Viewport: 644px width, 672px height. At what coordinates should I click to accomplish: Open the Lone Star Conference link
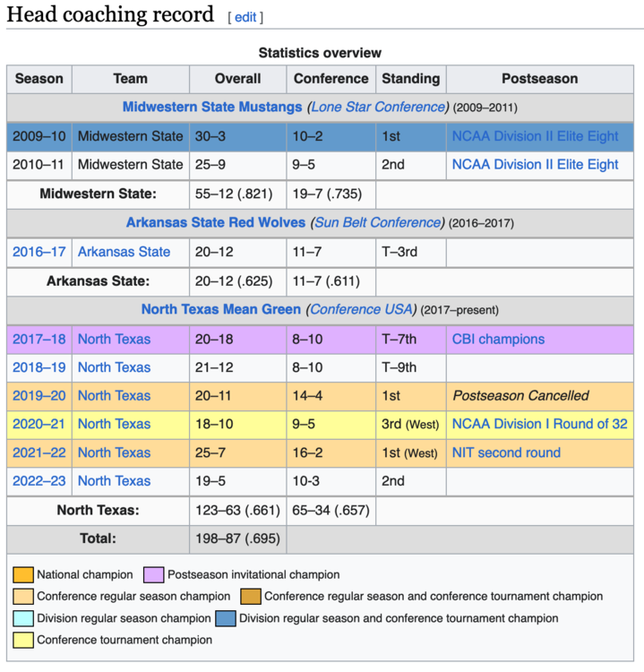click(x=377, y=107)
